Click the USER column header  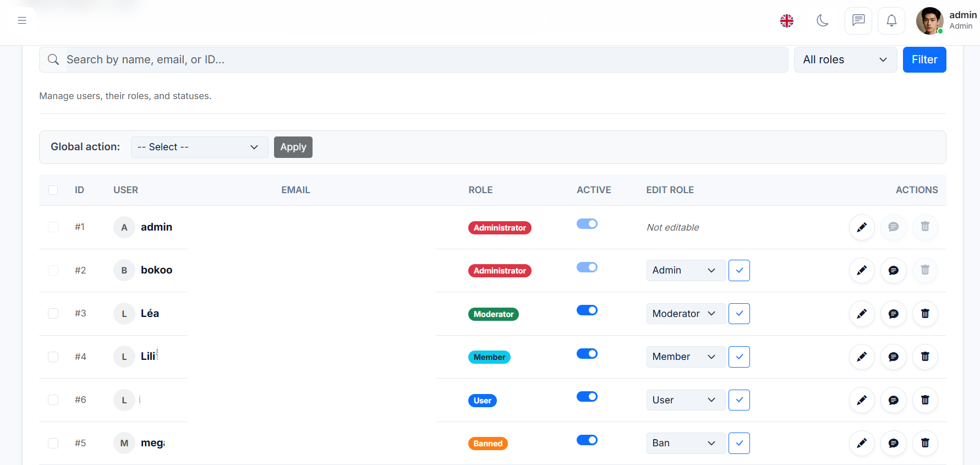125,190
